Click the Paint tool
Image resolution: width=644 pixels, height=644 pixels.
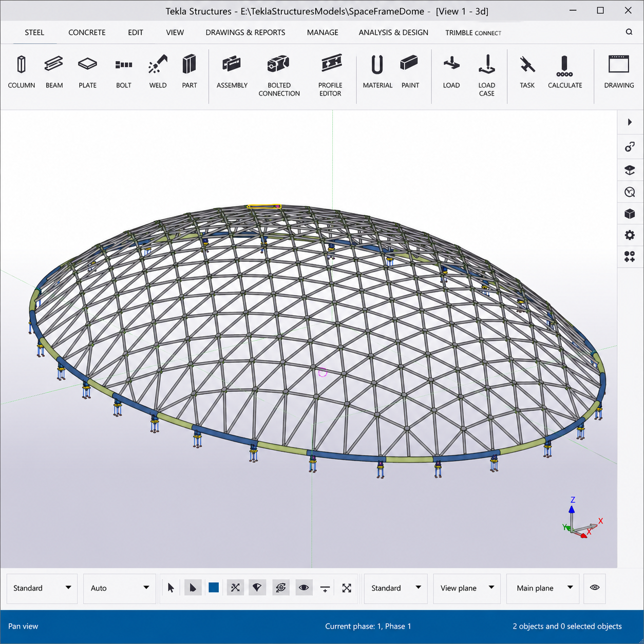point(410,71)
